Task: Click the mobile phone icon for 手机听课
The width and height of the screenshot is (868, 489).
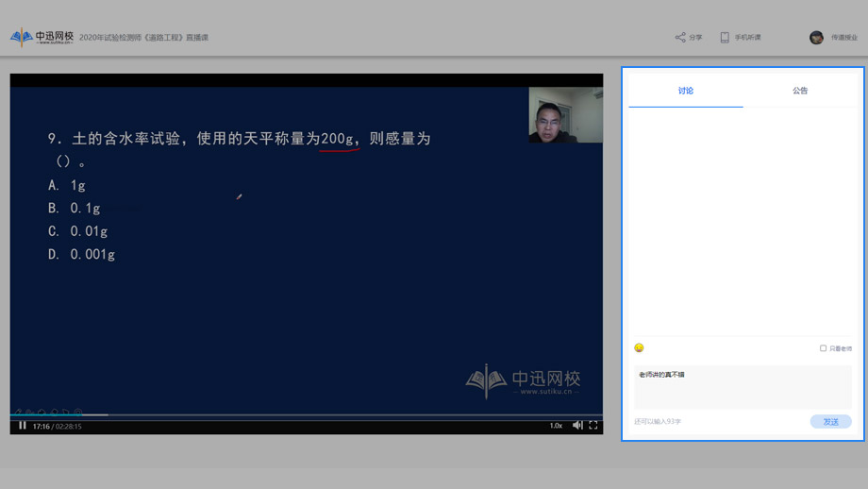Action: pos(725,38)
